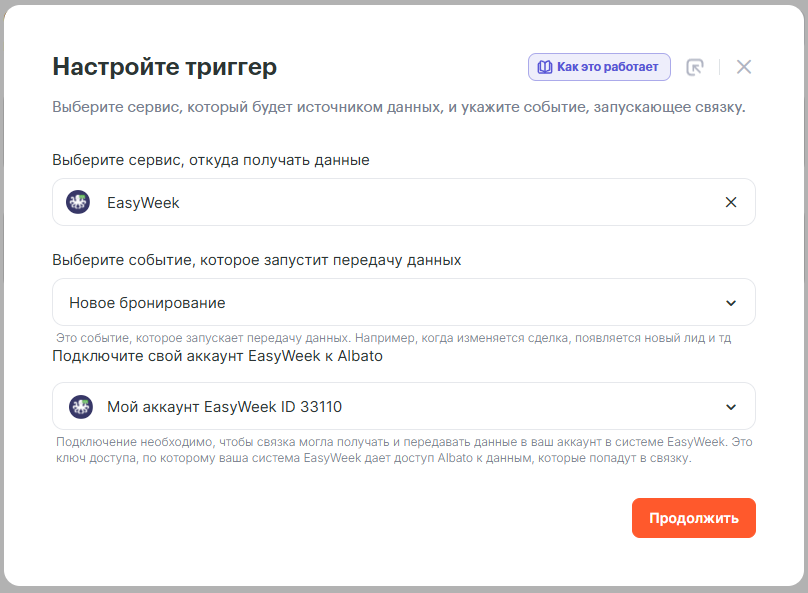Expand the account dropdown chevron
The width and height of the screenshot is (808, 593).
tap(731, 407)
